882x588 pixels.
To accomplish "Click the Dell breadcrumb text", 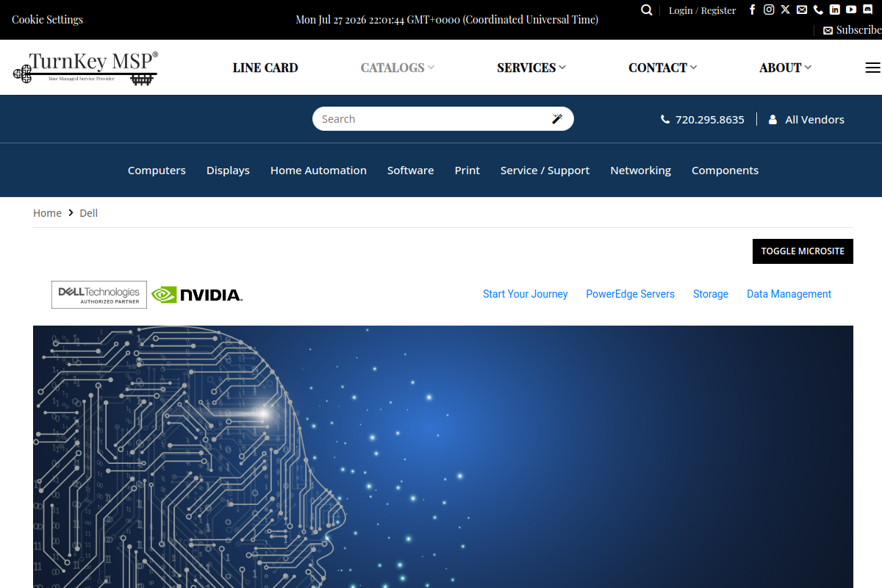I will point(88,213).
